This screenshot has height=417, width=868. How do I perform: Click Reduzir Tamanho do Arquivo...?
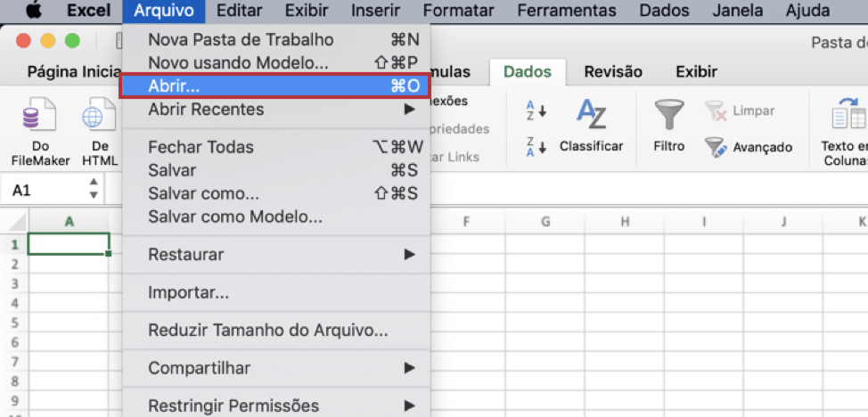point(267,331)
